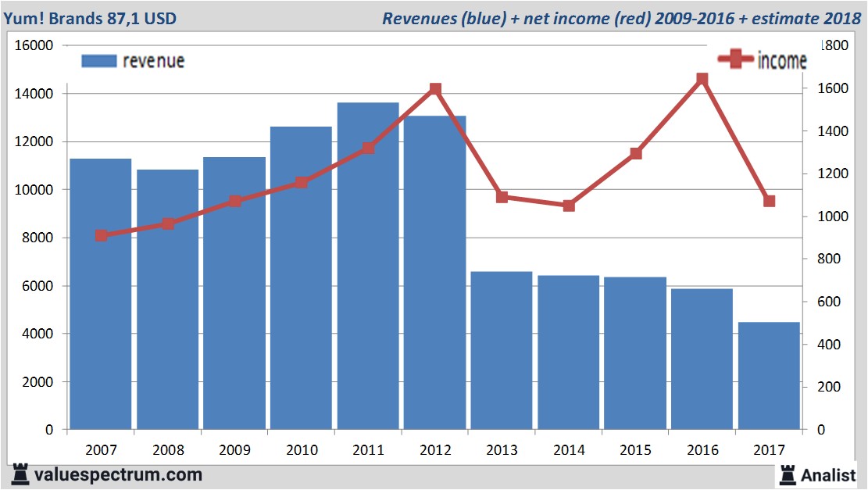Select the 2008 revenue bar
The width and height of the screenshot is (868, 490).
[x=168, y=299]
